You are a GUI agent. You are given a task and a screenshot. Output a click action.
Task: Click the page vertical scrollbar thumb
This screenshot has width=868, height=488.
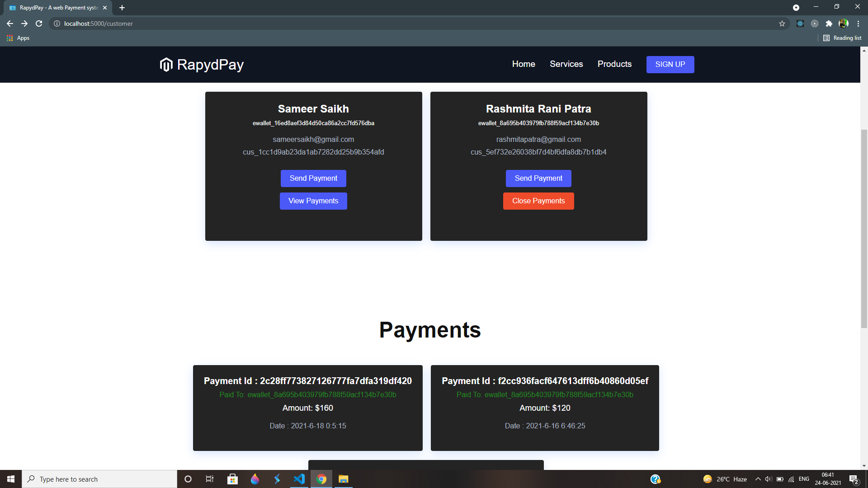click(x=864, y=228)
